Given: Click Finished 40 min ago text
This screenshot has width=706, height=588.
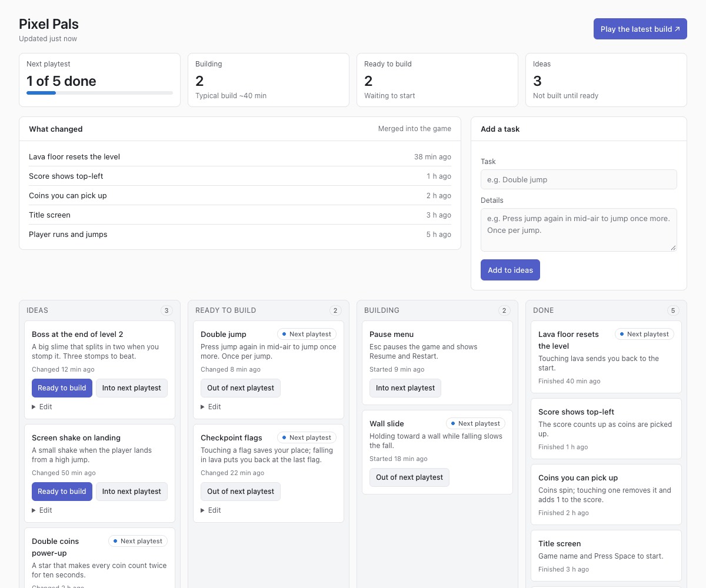Looking at the screenshot, I should click(570, 381).
